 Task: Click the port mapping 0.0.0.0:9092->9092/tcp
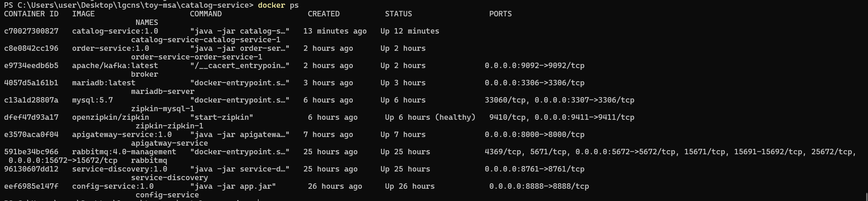click(x=535, y=66)
